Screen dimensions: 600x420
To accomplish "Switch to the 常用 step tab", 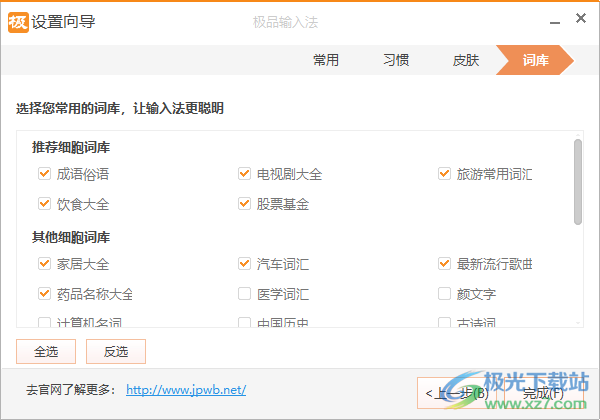I will click(326, 60).
